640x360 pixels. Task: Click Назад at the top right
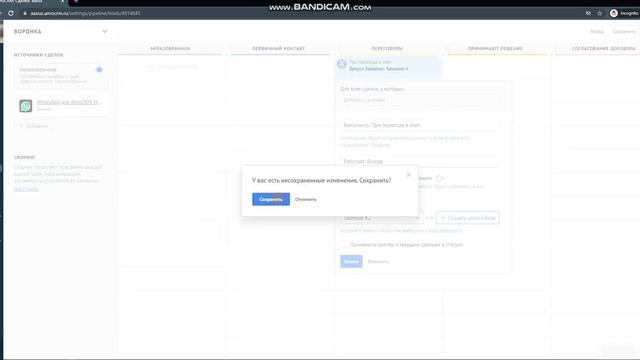tap(597, 31)
